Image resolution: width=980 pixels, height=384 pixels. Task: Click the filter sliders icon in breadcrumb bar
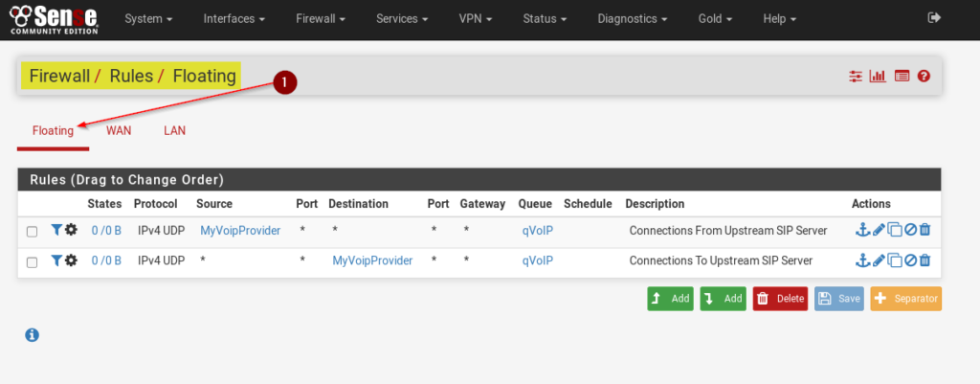pyautogui.click(x=857, y=77)
